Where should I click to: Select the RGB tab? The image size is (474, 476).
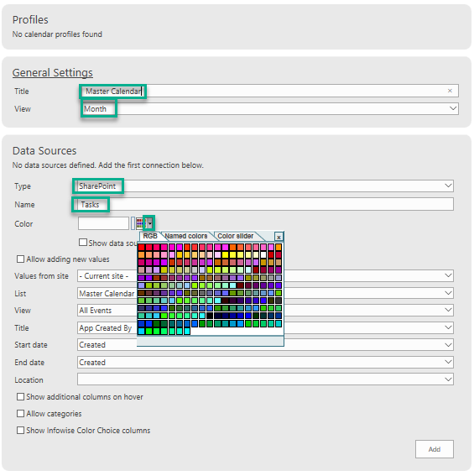click(150, 236)
